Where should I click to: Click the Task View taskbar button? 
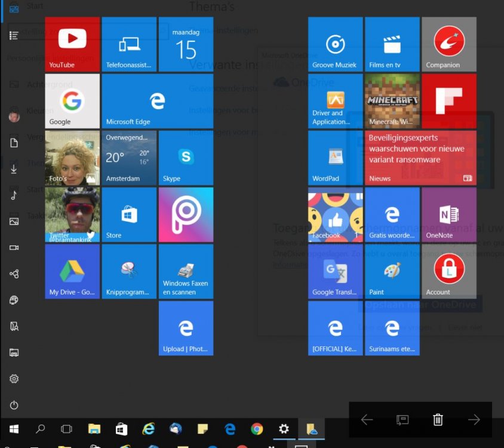pos(66,429)
